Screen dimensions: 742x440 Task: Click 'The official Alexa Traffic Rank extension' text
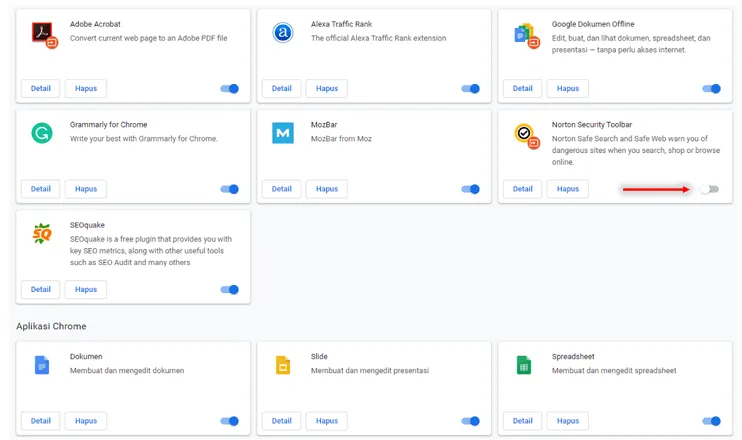(378, 38)
